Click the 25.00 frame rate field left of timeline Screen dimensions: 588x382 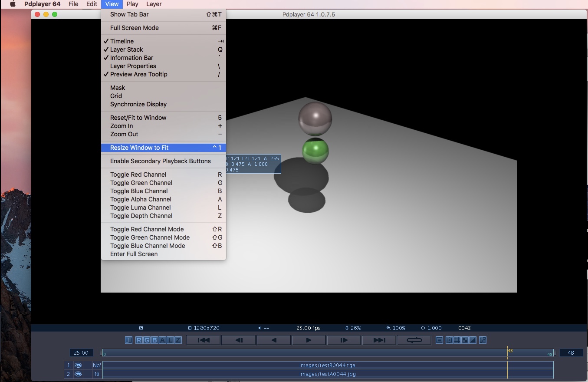point(81,353)
